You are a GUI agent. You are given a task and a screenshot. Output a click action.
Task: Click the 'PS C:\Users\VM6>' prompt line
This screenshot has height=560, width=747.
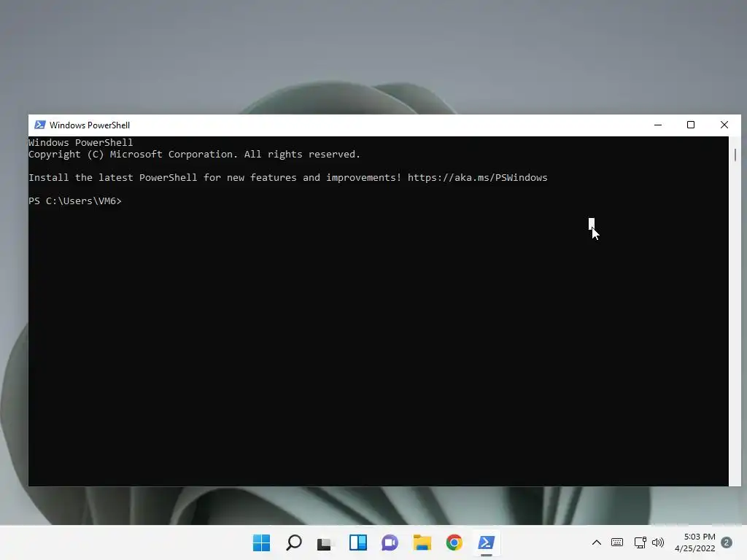pos(75,201)
